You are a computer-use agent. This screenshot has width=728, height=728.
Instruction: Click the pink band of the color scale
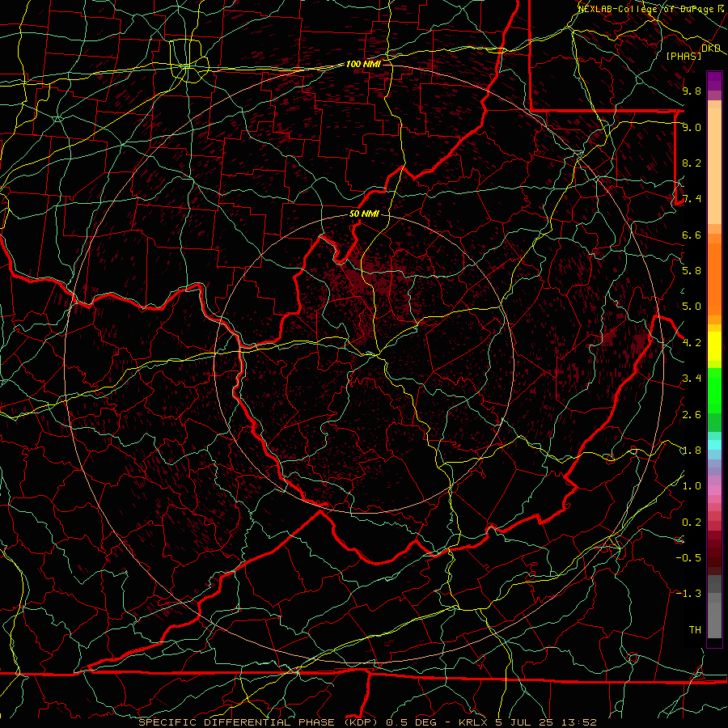(714, 490)
